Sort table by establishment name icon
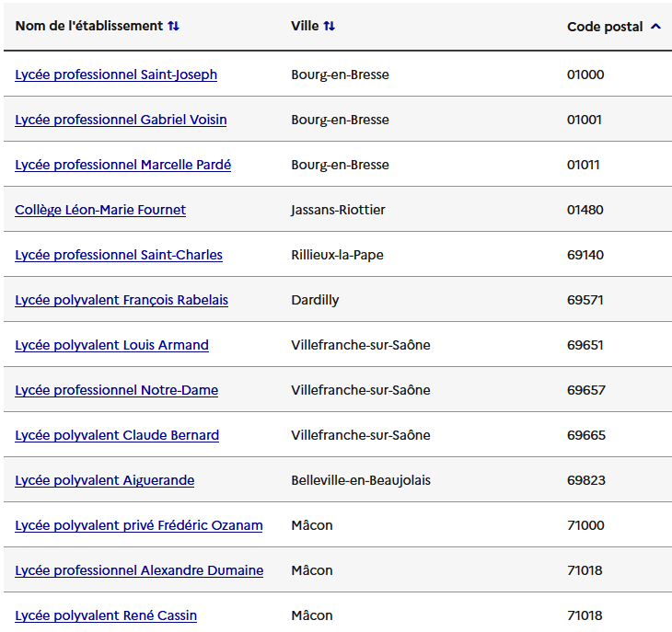The image size is (672, 632). [173, 27]
